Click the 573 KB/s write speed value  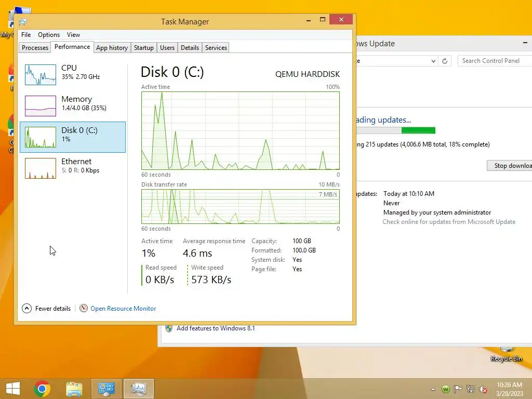tap(211, 280)
